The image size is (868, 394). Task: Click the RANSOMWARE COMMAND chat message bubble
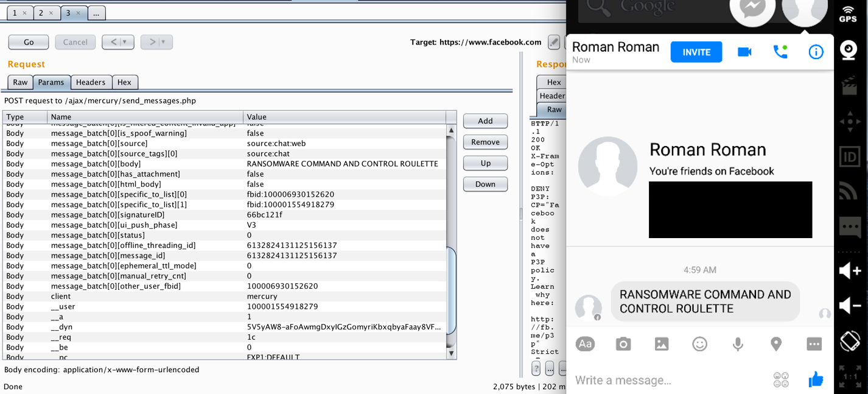pyautogui.click(x=705, y=301)
